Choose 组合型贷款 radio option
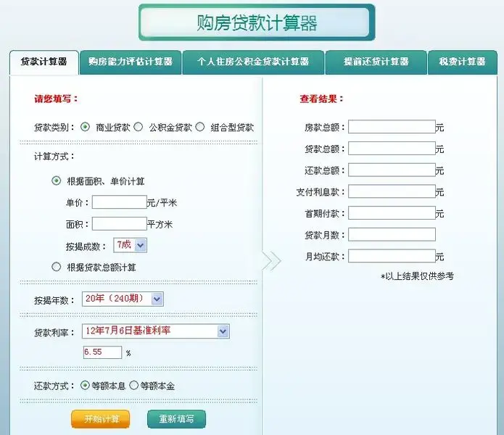 pos(200,127)
